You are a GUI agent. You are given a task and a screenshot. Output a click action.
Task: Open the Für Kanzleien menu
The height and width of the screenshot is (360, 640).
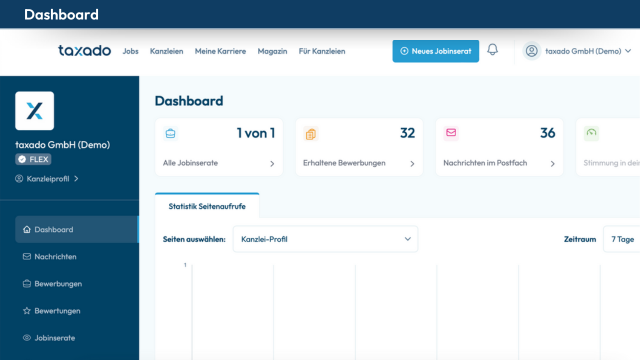pos(322,51)
